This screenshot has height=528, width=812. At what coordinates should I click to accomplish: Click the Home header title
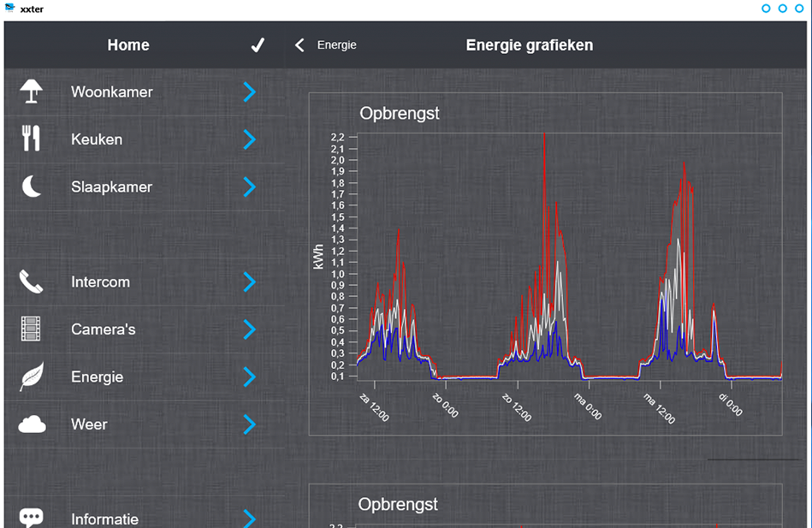[128, 45]
